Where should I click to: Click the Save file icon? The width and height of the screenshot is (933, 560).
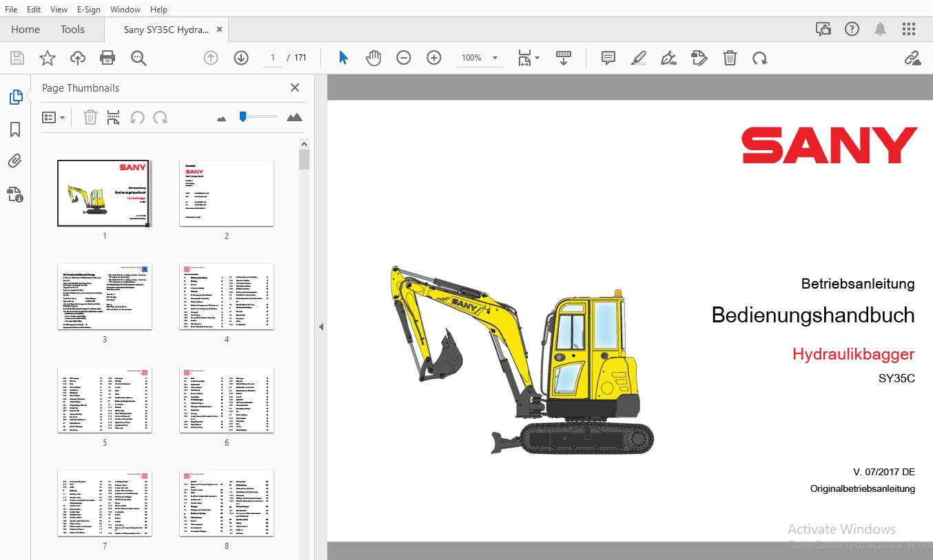click(x=17, y=58)
